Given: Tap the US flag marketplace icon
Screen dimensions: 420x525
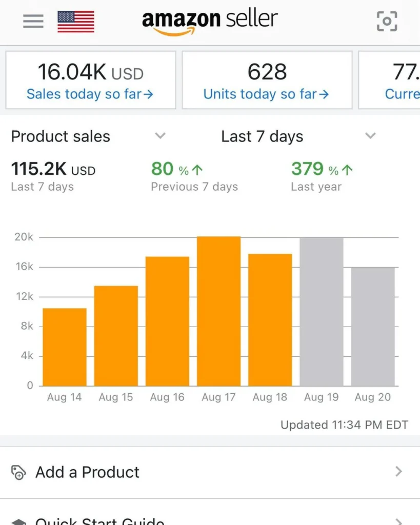Looking at the screenshot, I should tap(76, 22).
